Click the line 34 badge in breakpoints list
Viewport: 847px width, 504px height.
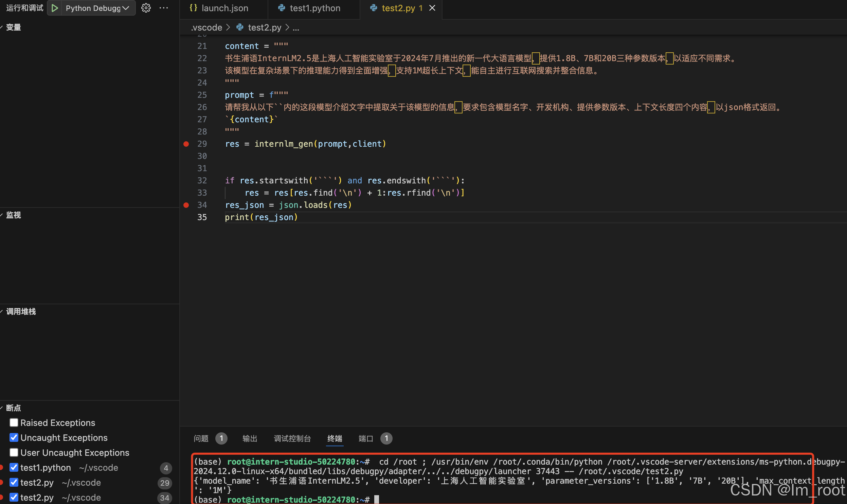(x=165, y=498)
